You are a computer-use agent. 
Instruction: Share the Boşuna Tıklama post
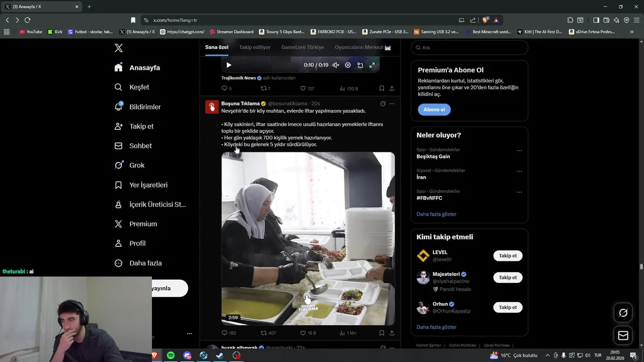[x=392, y=333]
